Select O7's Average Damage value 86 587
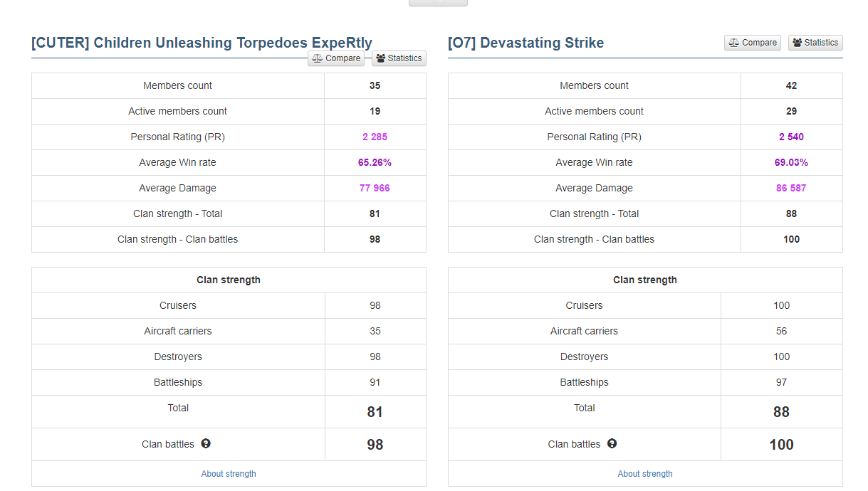This screenshot has width=868, height=491. [x=791, y=188]
